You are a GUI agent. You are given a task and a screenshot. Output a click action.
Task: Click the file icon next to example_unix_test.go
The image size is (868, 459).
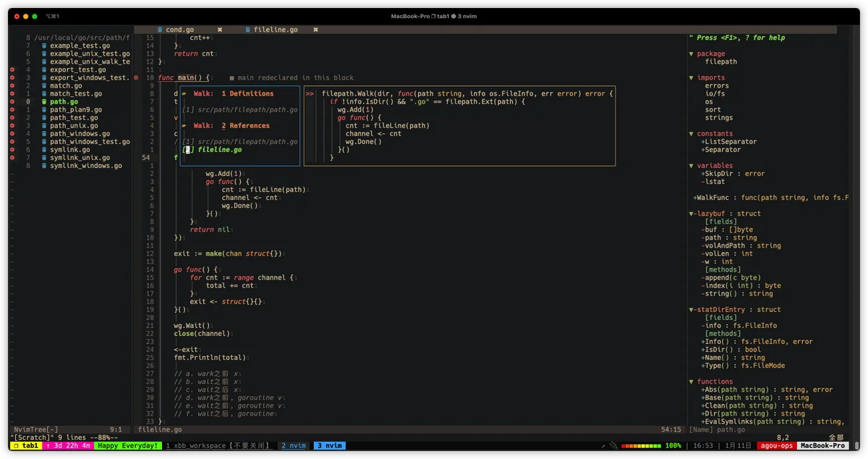click(x=44, y=54)
